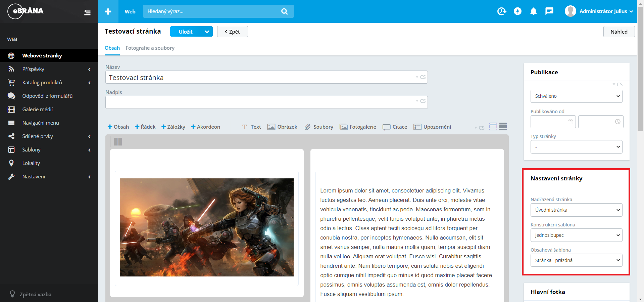Click the search magnifier icon
644x302 pixels.
[x=284, y=11]
